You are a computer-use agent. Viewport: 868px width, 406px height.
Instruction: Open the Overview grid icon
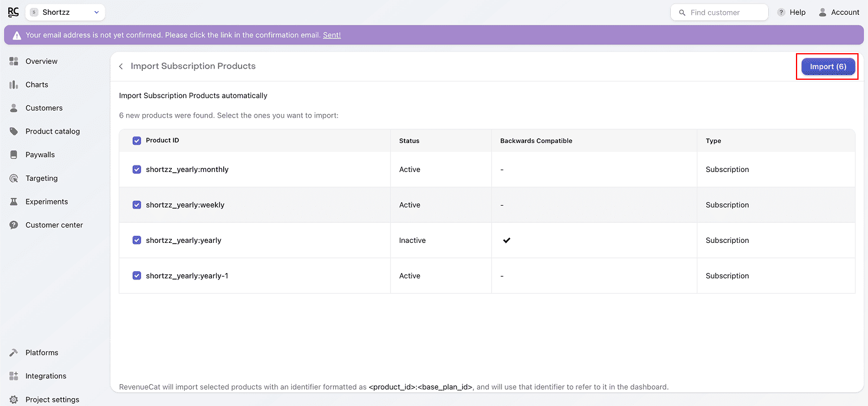coord(14,61)
